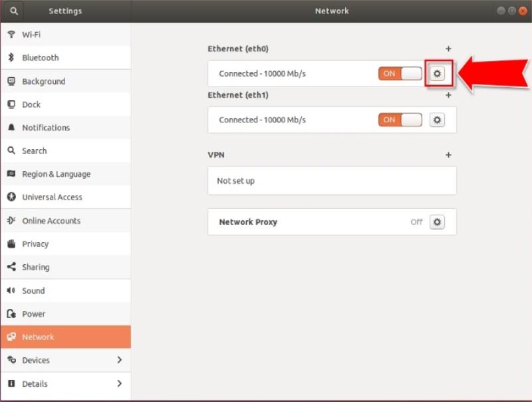Open Region & Language settings
The height and width of the screenshot is (402, 532).
tap(56, 174)
